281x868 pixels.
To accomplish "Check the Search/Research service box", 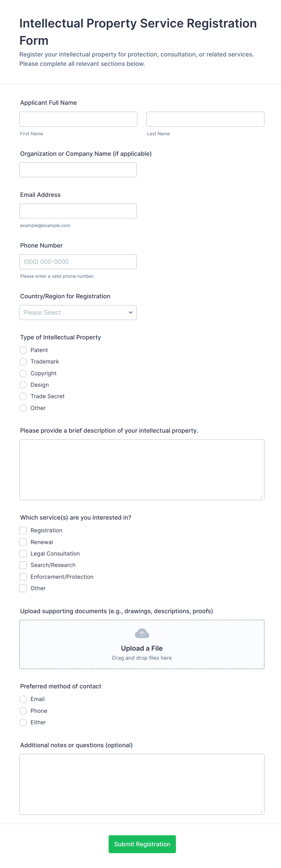I will (x=23, y=565).
